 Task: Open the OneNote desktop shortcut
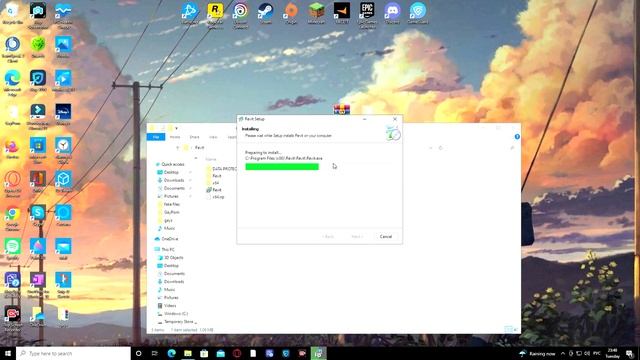click(38, 285)
